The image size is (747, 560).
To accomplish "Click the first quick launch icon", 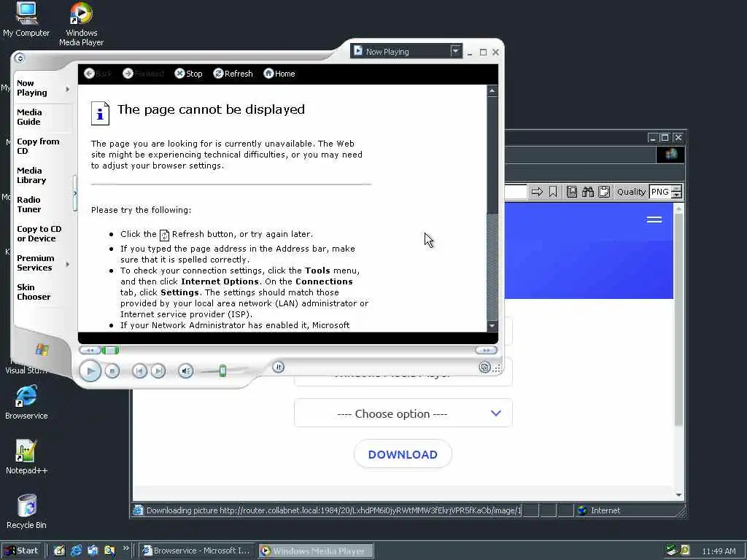I will (59, 551).
